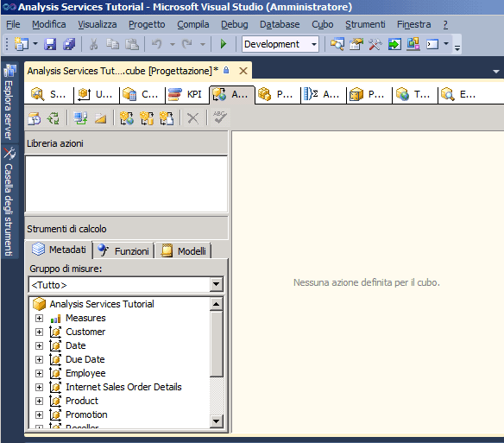Screen dimensions: 504x443
Task: Expand the Promotion dimension node
Action: point(39,415)
